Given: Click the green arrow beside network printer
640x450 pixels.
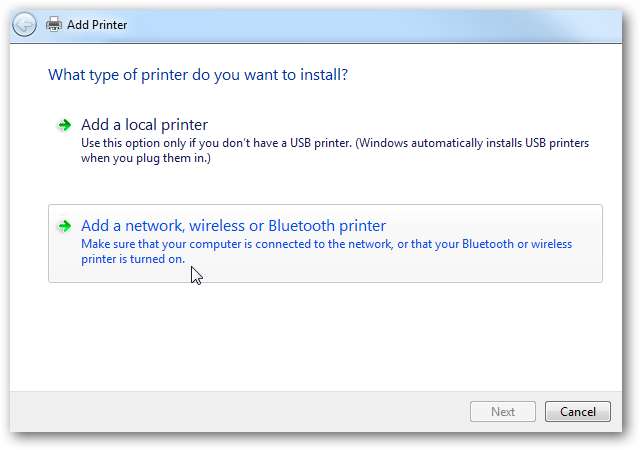Looking at the screenshot, I should [x=64, y=226].
